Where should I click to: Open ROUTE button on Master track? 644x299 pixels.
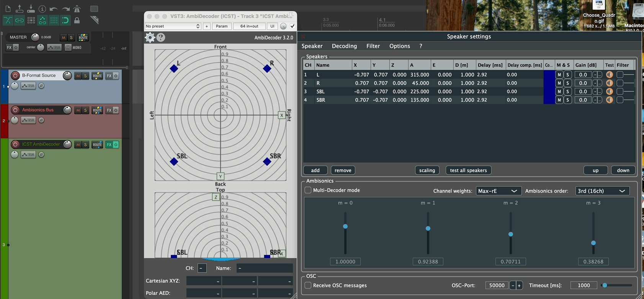click(x=83, y=37)
